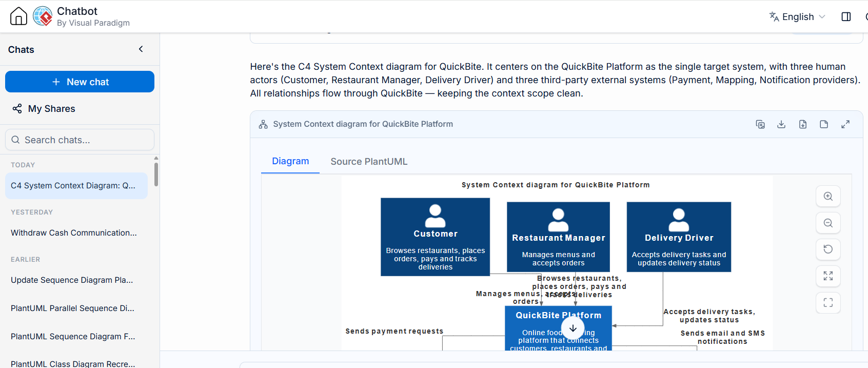Toggle fullscreen frame-corners icon
868x368 pixels.
pyautogui.click(x=828, y=303)
